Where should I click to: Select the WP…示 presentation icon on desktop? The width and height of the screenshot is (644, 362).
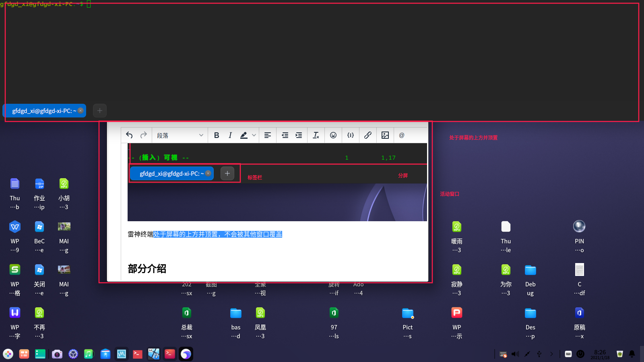click(457, 323)
